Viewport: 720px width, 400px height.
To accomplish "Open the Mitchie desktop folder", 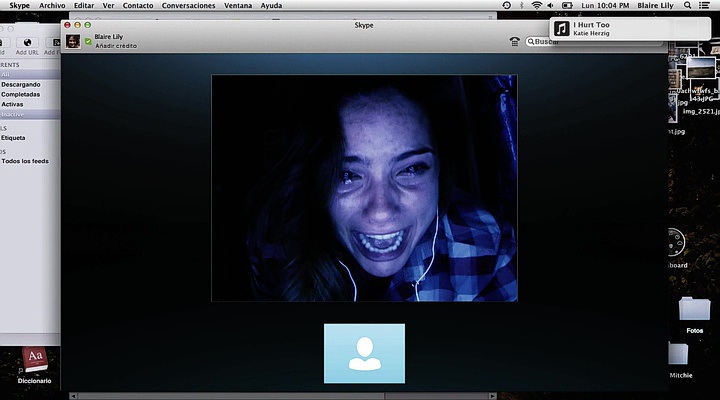I will click(x=681, y=361).
